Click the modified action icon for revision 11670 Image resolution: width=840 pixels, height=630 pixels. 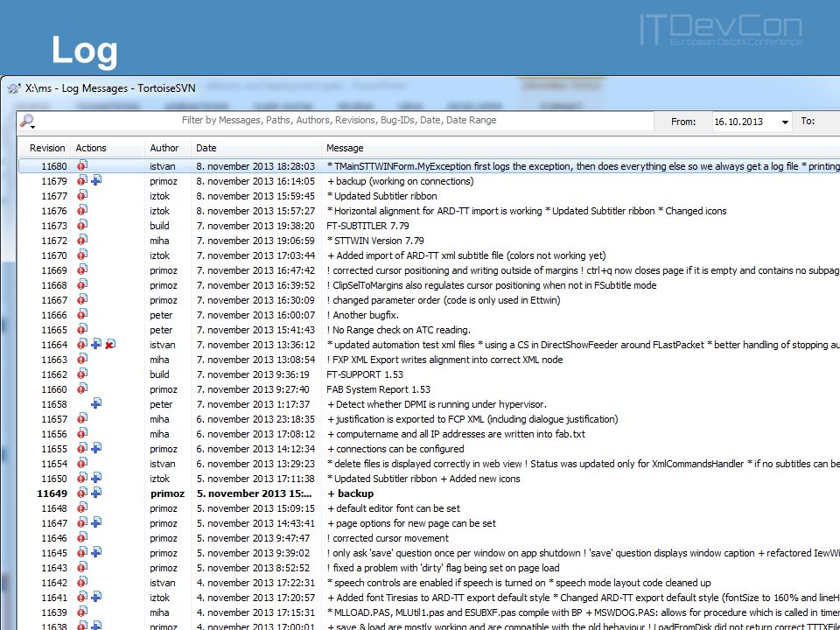[82, 255]
